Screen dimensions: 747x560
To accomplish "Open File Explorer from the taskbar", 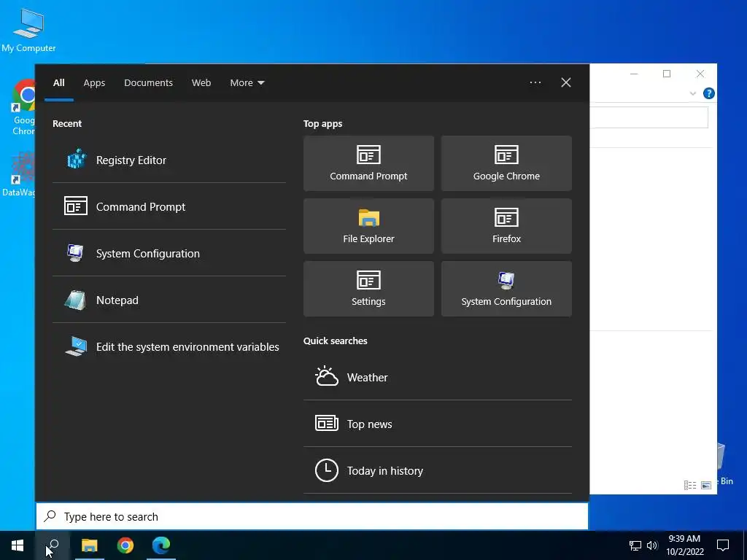I will tap(89, 545).
